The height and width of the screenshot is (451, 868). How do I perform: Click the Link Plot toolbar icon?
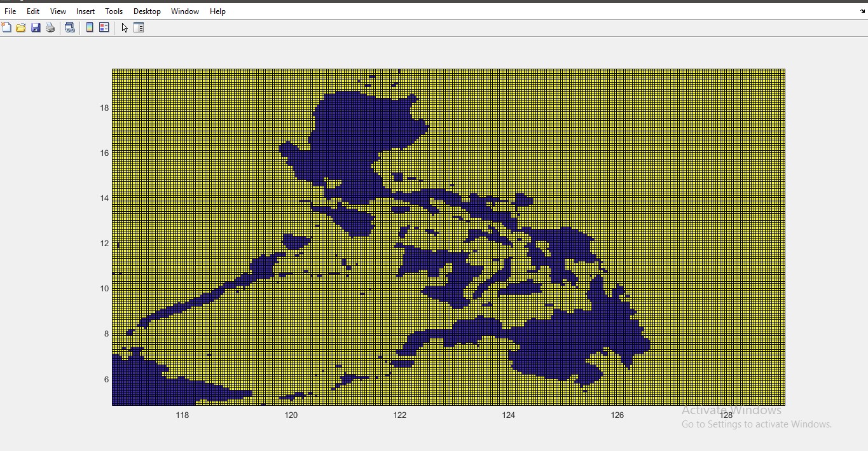(x=70, y=27)
